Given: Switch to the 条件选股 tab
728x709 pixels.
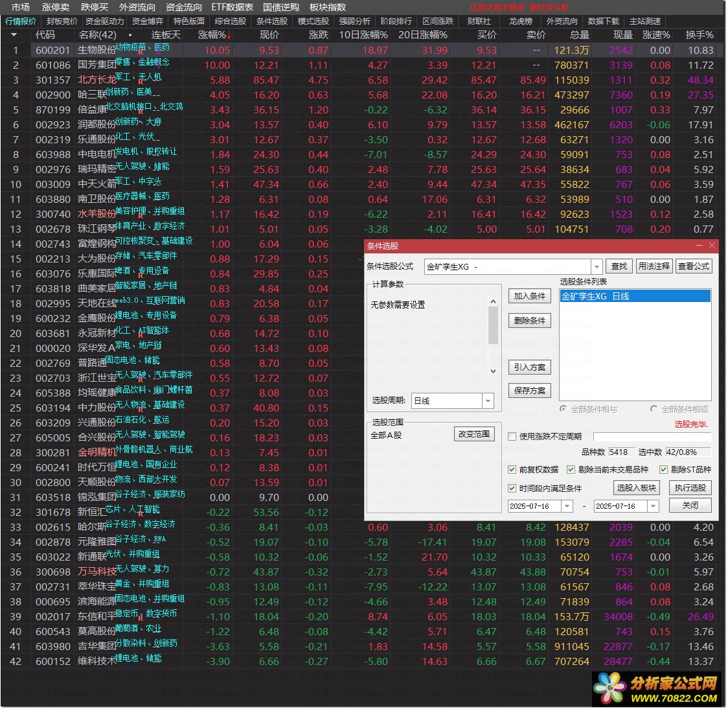Looking at the screenshot, I should [272, 21].
